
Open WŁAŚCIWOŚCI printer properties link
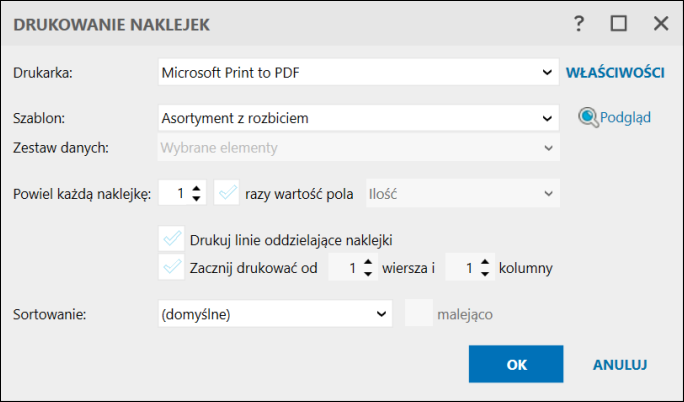point(615,72)
